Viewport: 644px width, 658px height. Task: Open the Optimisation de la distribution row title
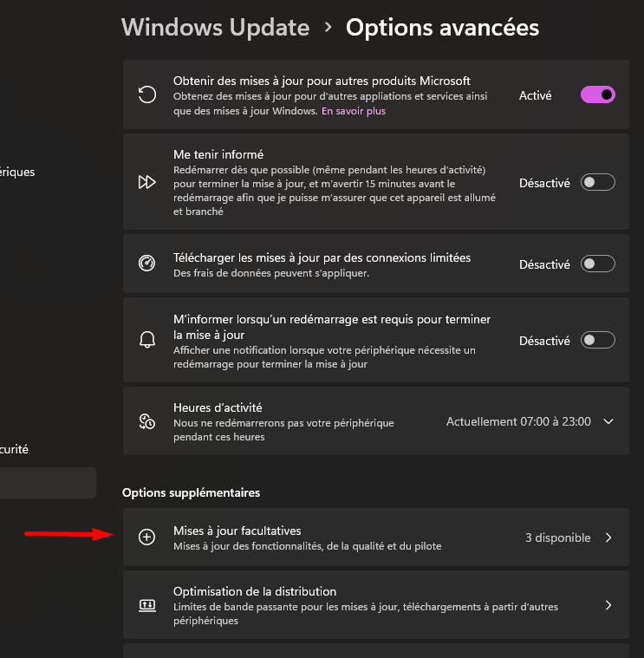(x=255, y=592)
